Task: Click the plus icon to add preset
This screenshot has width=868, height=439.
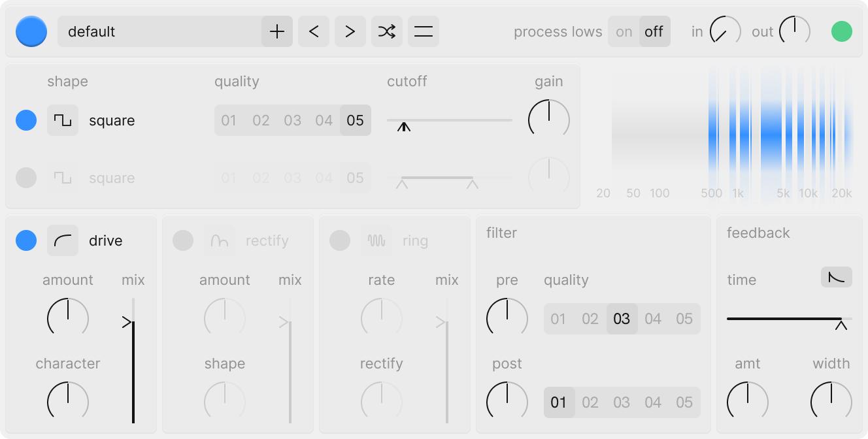Action: [x=277, y=31]
